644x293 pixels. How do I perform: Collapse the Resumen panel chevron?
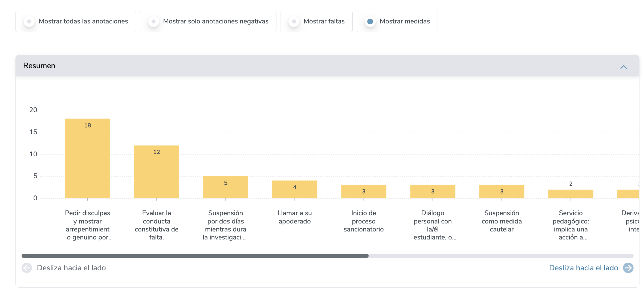pos(623,67)
